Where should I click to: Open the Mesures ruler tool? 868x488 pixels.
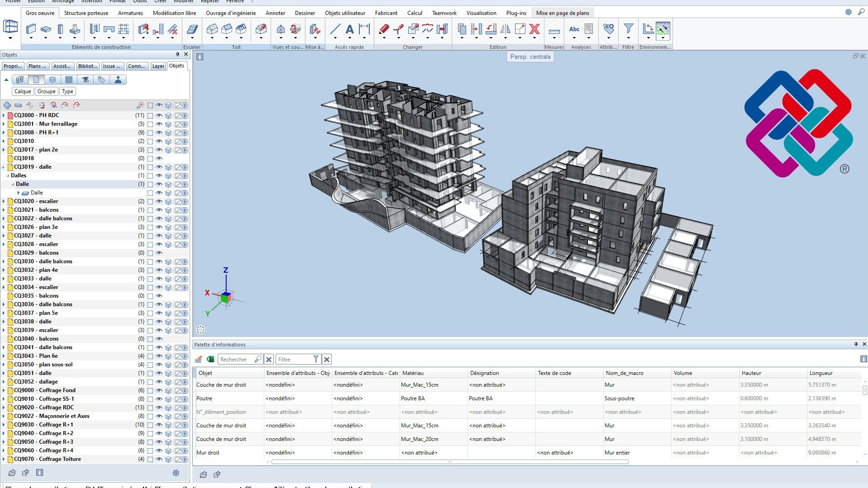click(x=554, y=31)
